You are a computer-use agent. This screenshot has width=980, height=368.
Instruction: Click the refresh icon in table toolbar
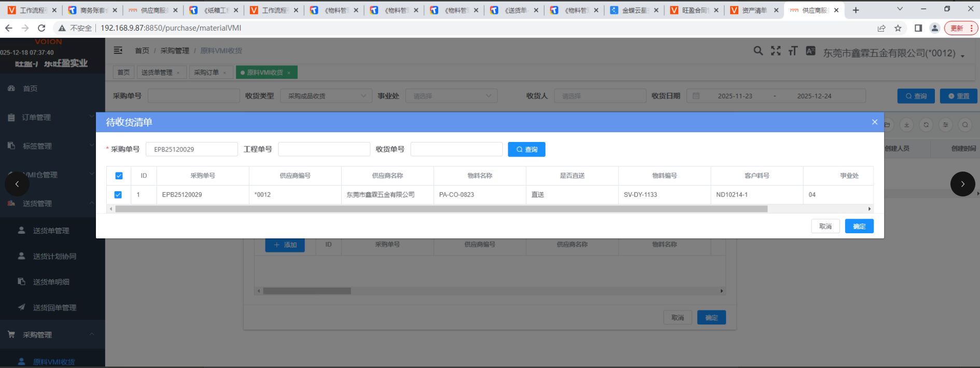coord(926,125)
